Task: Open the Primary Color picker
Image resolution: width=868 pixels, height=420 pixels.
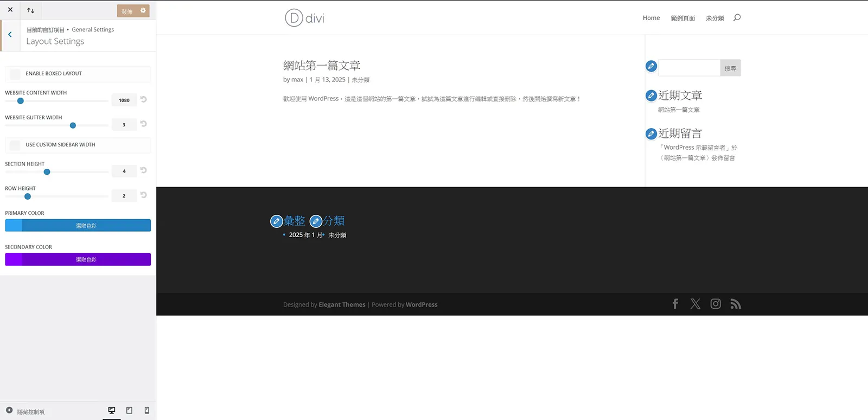Action: pos(78,225)
